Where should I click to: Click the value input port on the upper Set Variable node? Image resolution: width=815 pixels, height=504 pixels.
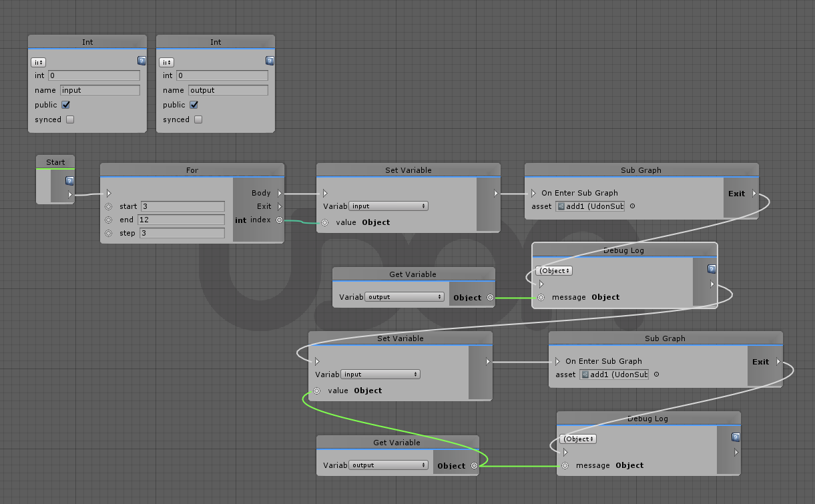click(324, 222)
